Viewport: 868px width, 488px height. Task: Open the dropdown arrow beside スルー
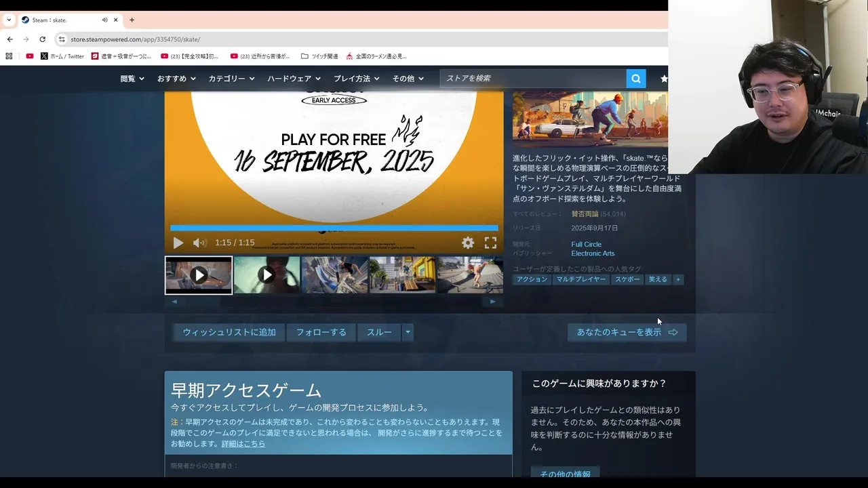click(x=408, y=332)
